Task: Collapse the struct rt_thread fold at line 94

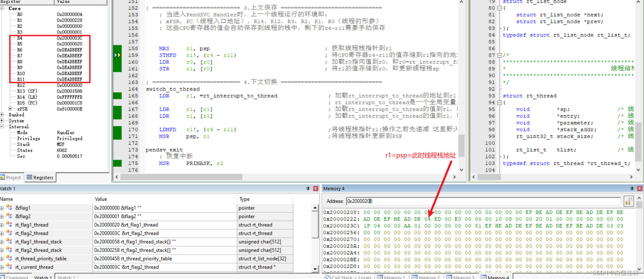Action: pyautogui.click(x=499, y=103)
